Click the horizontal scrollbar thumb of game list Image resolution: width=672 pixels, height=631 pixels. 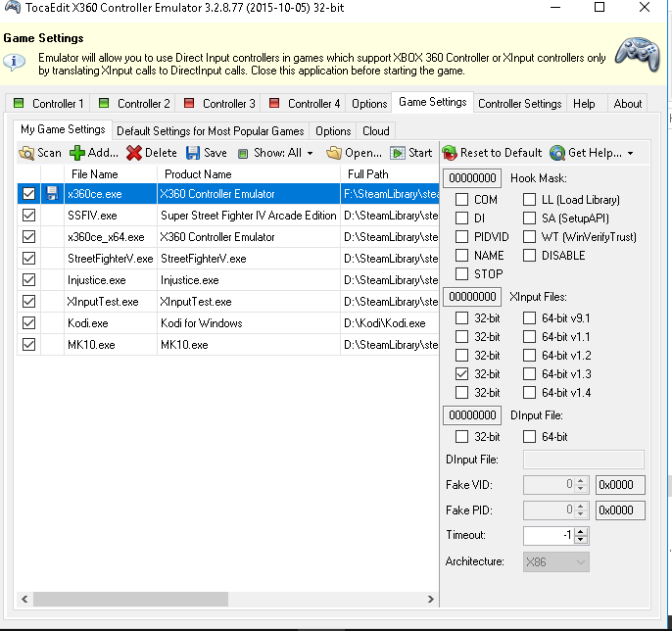click(x=130, y=599)
